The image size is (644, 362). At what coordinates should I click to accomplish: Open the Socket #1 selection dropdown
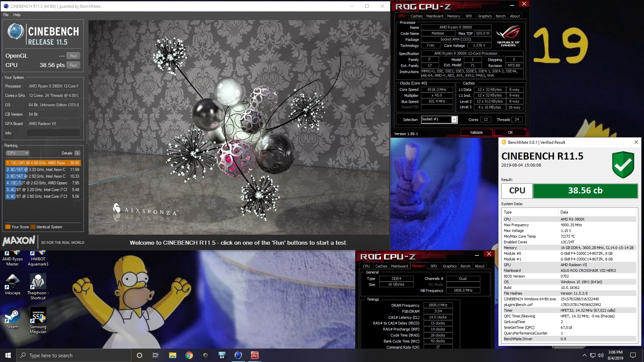pyautogui.click(x=439, y=119)
